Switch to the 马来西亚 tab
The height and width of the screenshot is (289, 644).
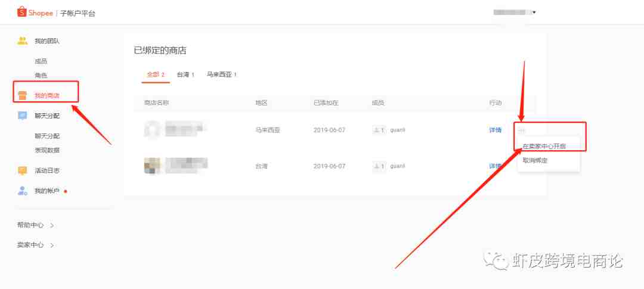(222, 74)
